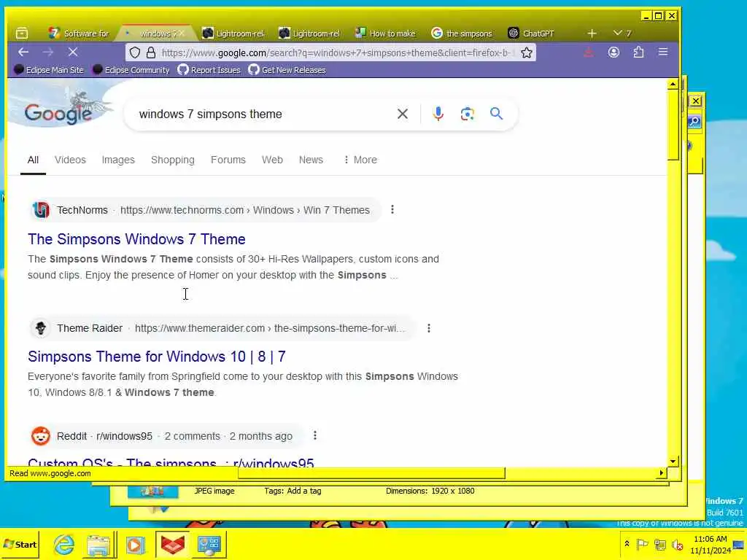Clear the Google search box text

[x=403, y=114]
